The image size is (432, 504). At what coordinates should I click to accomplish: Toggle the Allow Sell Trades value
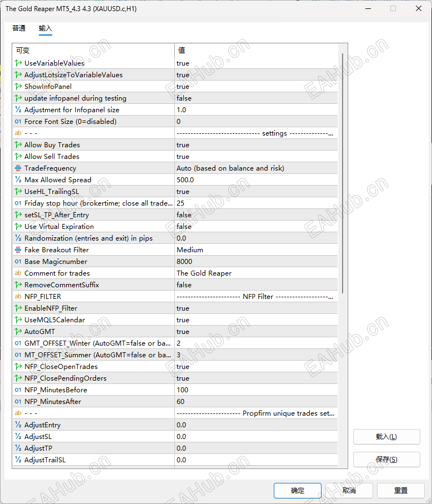[256, 157]
